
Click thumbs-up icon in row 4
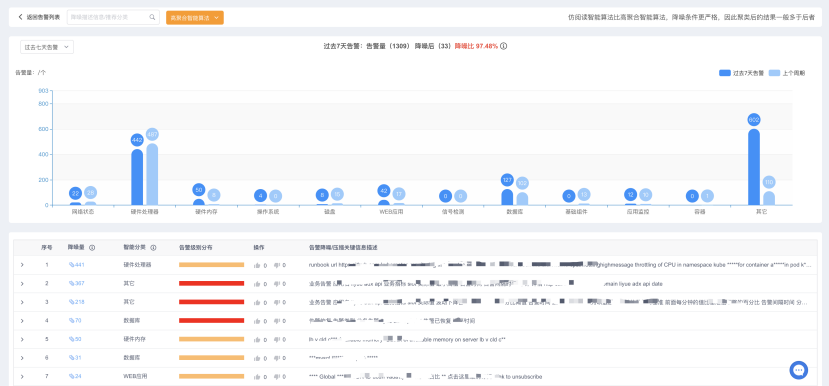[257, 320]
